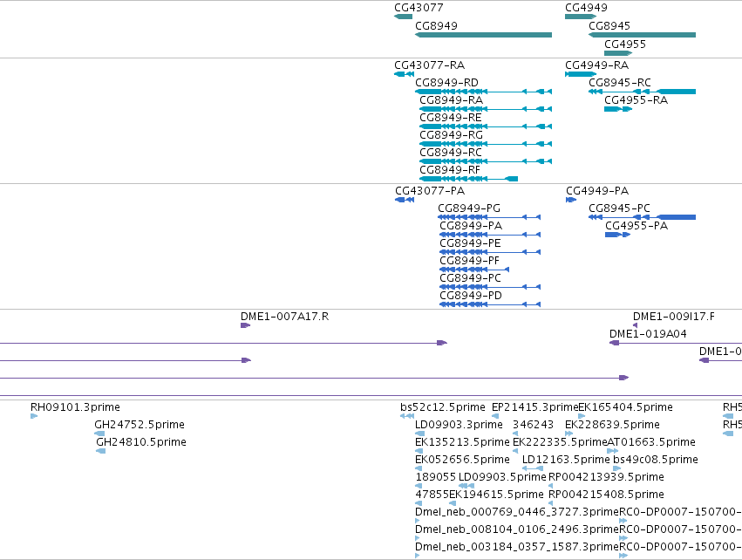Select transcript CG8949-RF

(x=468, y=179)
